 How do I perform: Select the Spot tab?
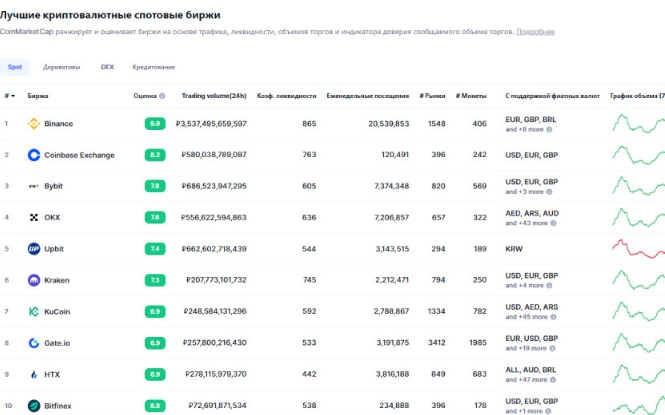coord(15,67)
